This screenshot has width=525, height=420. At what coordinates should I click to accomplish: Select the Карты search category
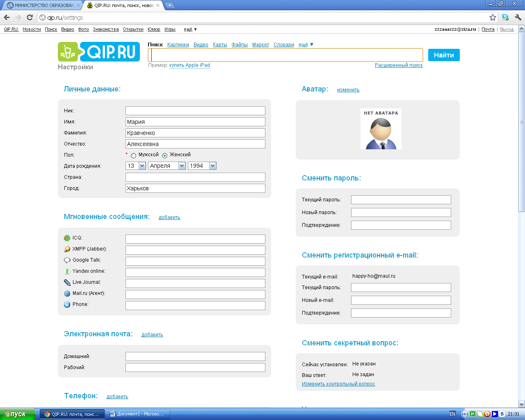pyautogui.click(x=220, y=45)
